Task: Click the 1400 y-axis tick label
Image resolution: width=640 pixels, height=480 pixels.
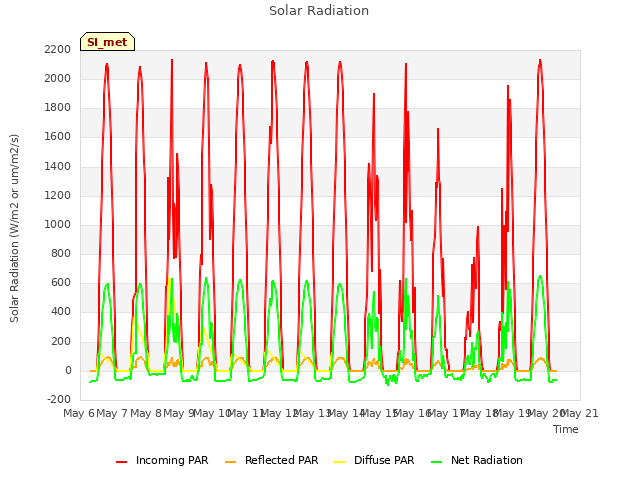Action: click(58, 166)
